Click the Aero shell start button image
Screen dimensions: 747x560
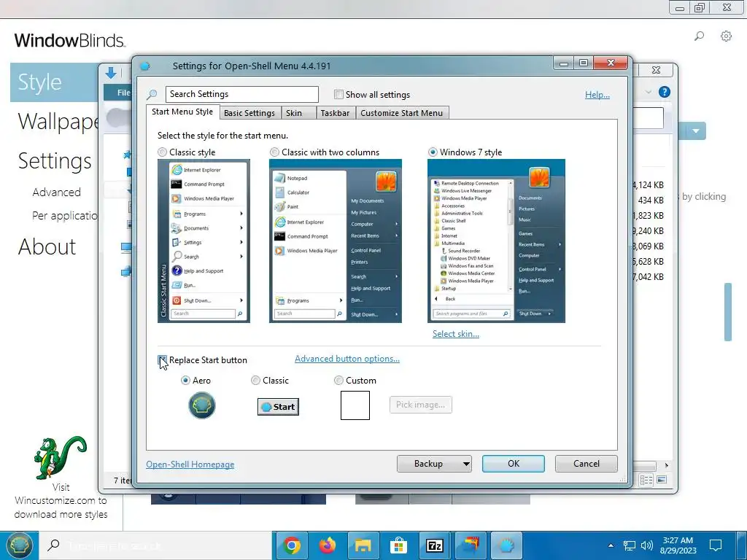click(x=202, y=405)
